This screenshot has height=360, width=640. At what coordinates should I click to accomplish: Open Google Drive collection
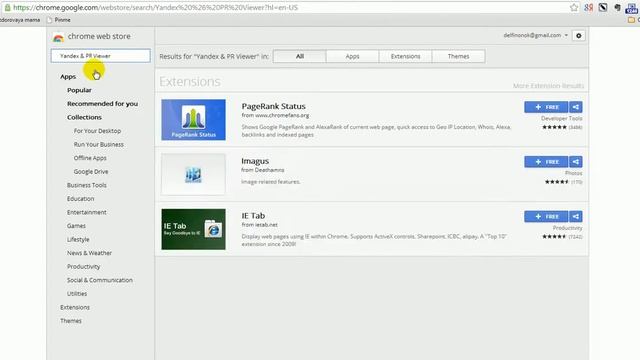point(91,171)
